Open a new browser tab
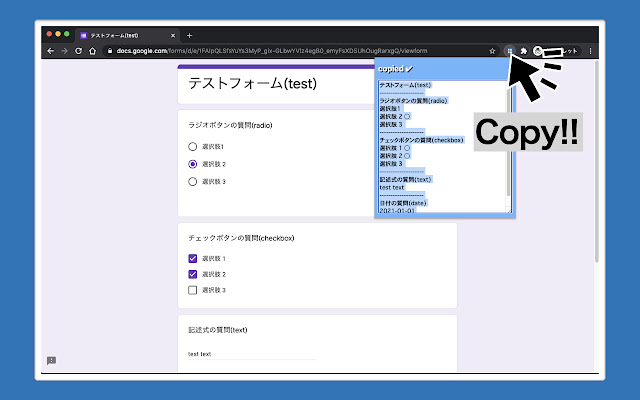 tap(189, 36)
